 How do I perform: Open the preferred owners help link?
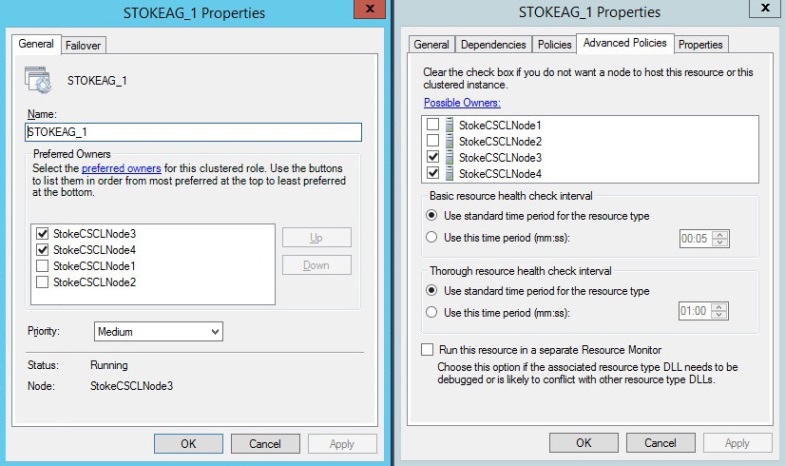click(129, 168)
